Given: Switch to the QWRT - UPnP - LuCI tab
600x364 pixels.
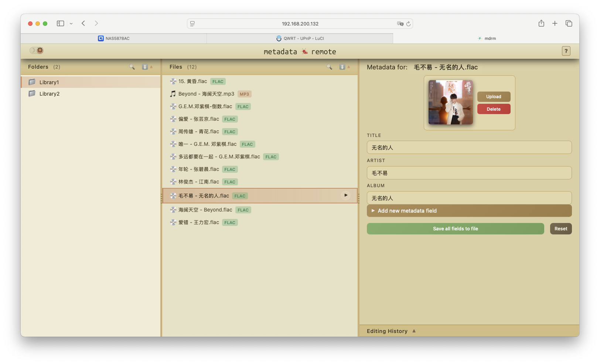Looking at the screenshot, I should pos(300,38).
